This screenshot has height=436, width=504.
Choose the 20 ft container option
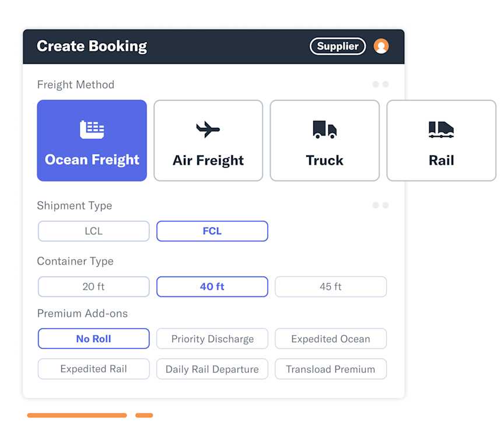click(x=93, y=287)
